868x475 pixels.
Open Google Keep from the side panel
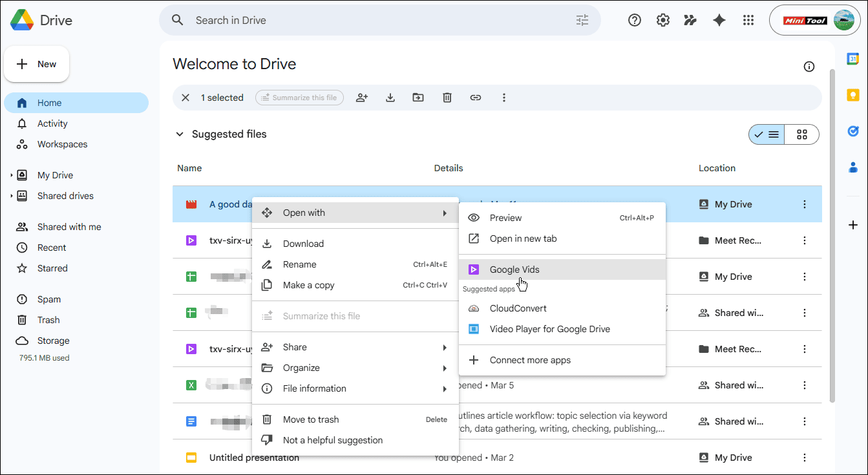[852, 94]
